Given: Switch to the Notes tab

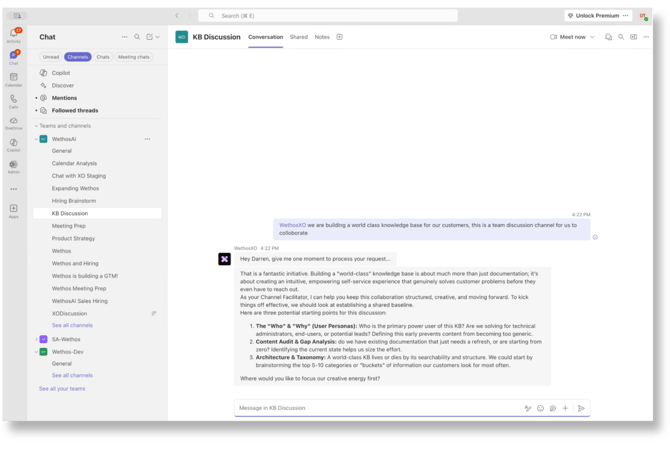Looking at the screenshot, I should 322,37.
